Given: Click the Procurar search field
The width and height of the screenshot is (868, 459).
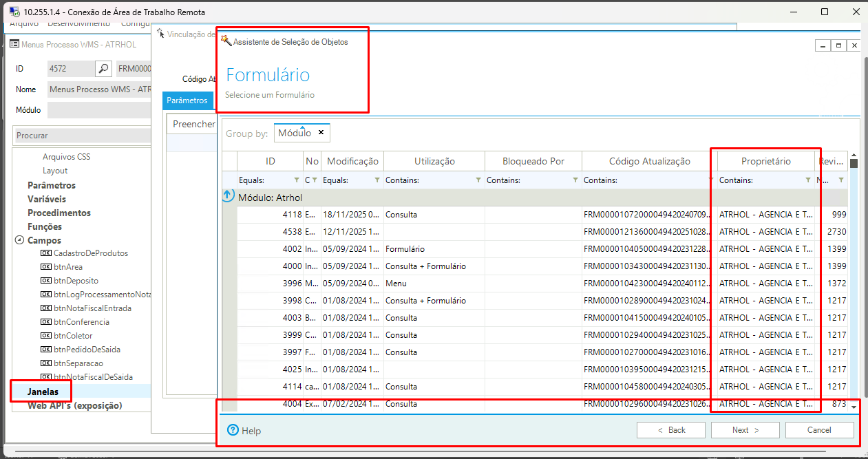Looking at the screenshot, I should click(83, 136).
